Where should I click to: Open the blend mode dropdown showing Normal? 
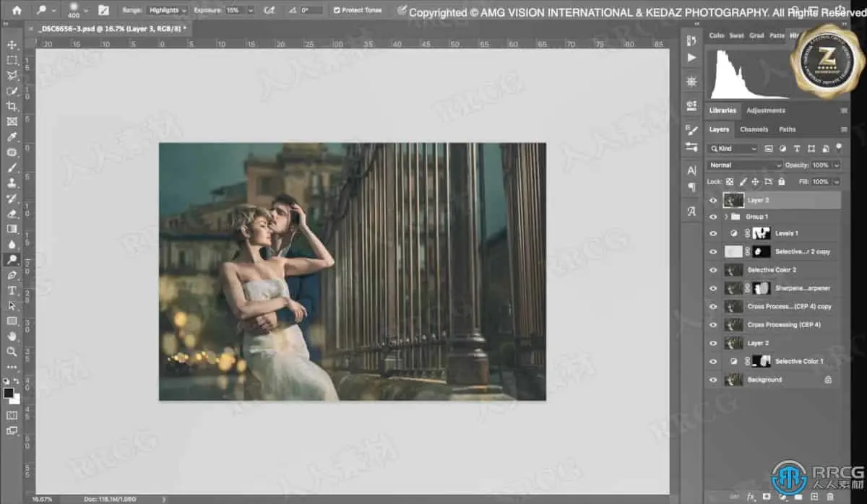pos(745,165)
